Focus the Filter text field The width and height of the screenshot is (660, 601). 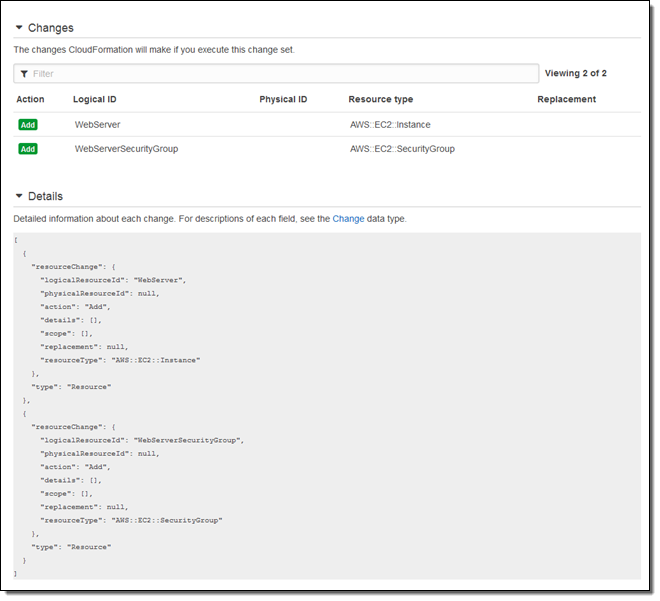click(280, 74)
